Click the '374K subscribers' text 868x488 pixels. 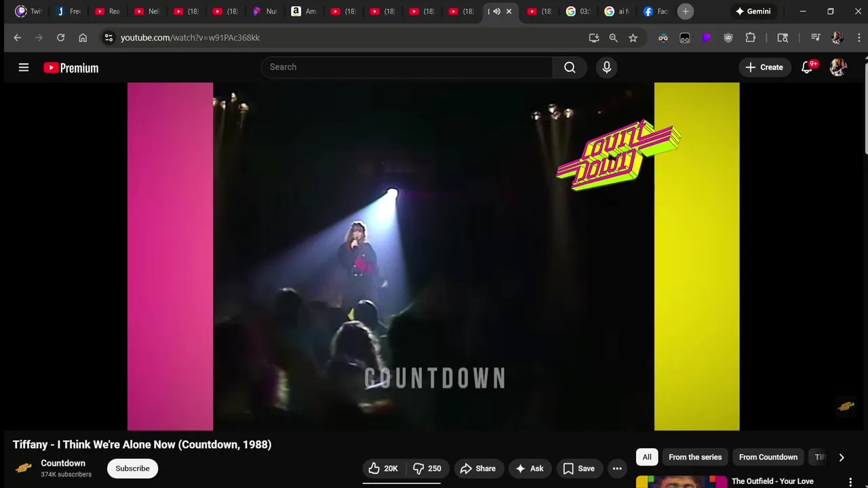coord(66,474)
